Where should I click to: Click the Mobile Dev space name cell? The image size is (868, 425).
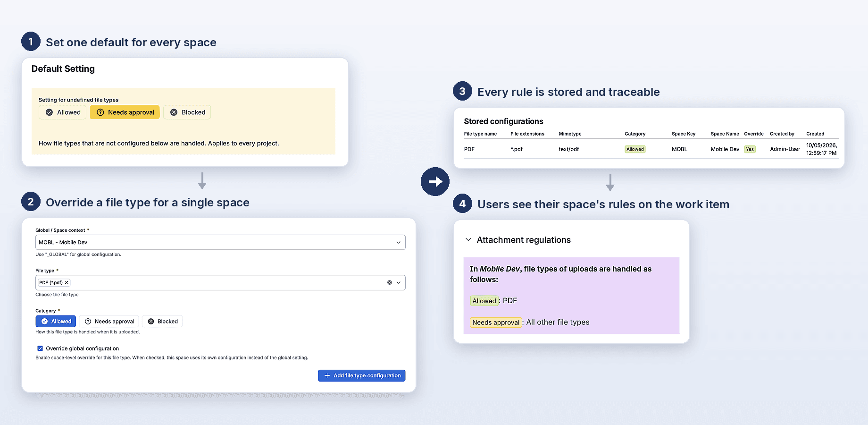[x=725, y=149]
